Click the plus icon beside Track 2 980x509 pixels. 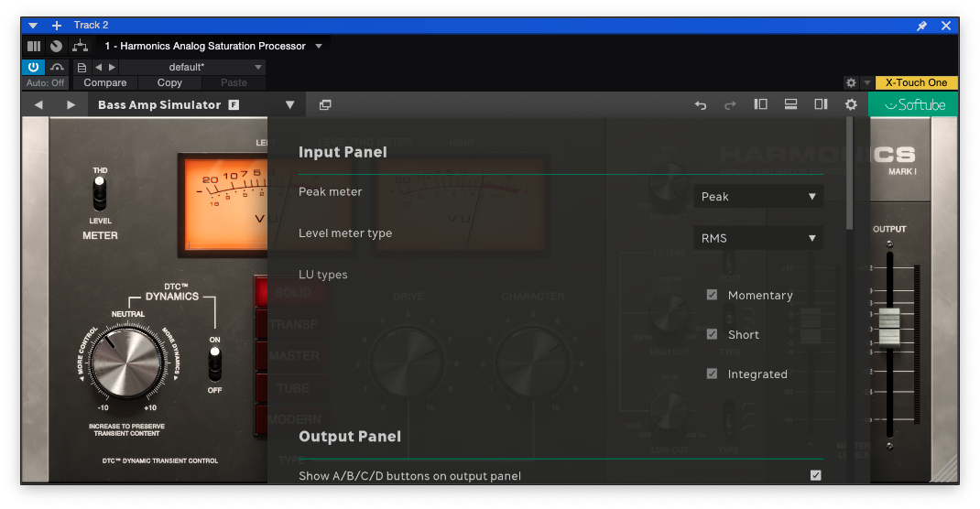click(x=57, y=26)
